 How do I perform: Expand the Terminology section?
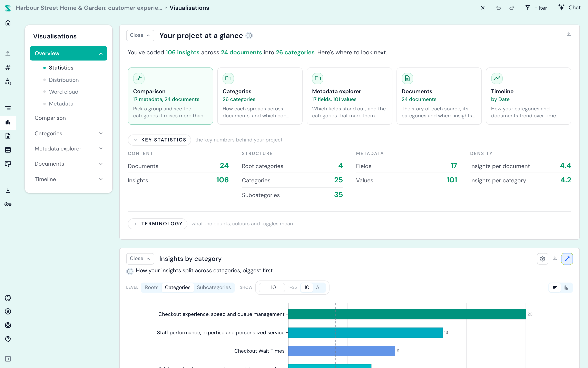tap(157, 224)
